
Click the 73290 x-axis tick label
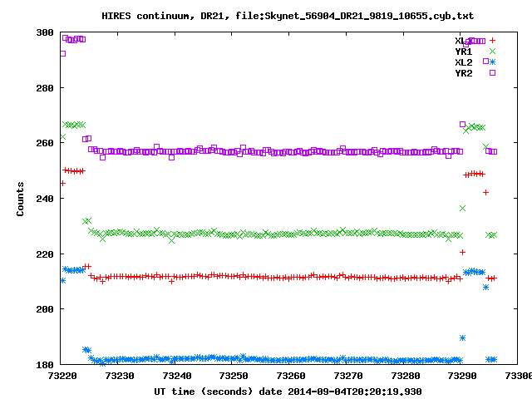(462, 376)
